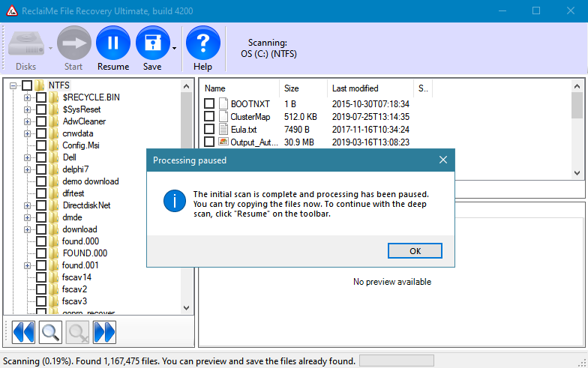
Task: Click the Resume toolbar icon
Action: coord(113,43)
